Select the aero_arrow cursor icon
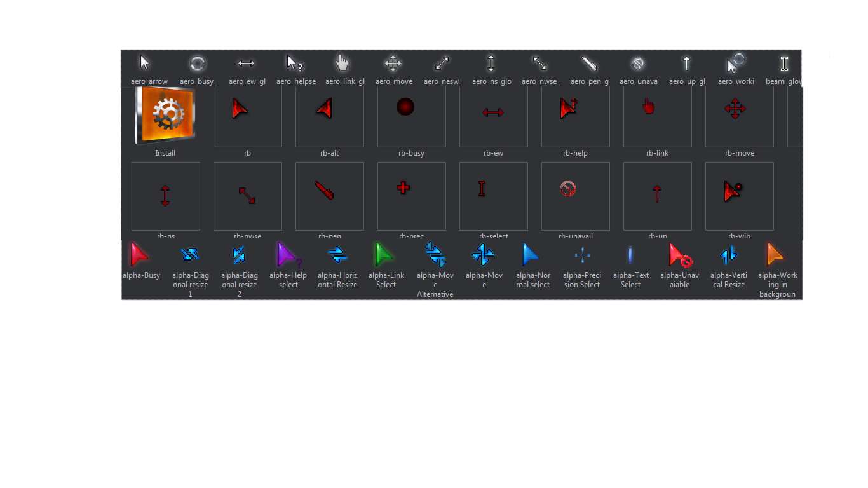 [x=145, y=63]
